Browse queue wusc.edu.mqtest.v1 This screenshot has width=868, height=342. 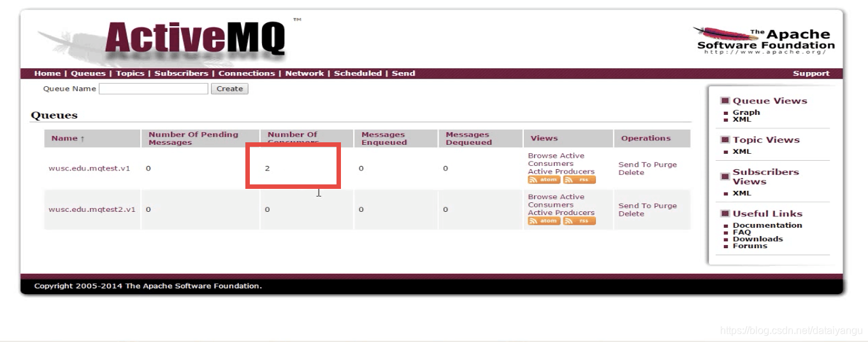[542, 156]
